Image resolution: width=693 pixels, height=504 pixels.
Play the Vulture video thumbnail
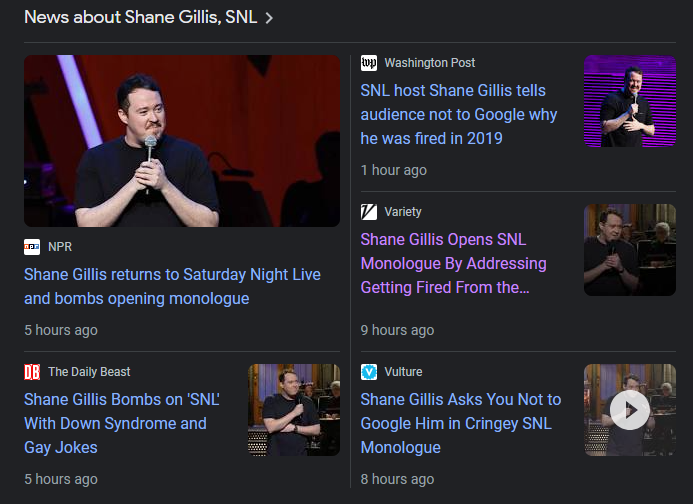[630, 410]
